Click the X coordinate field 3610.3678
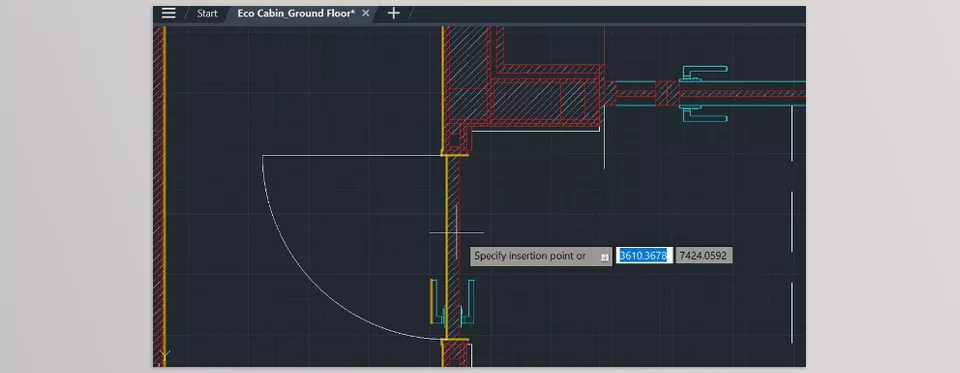 click(x=644, y=256)
